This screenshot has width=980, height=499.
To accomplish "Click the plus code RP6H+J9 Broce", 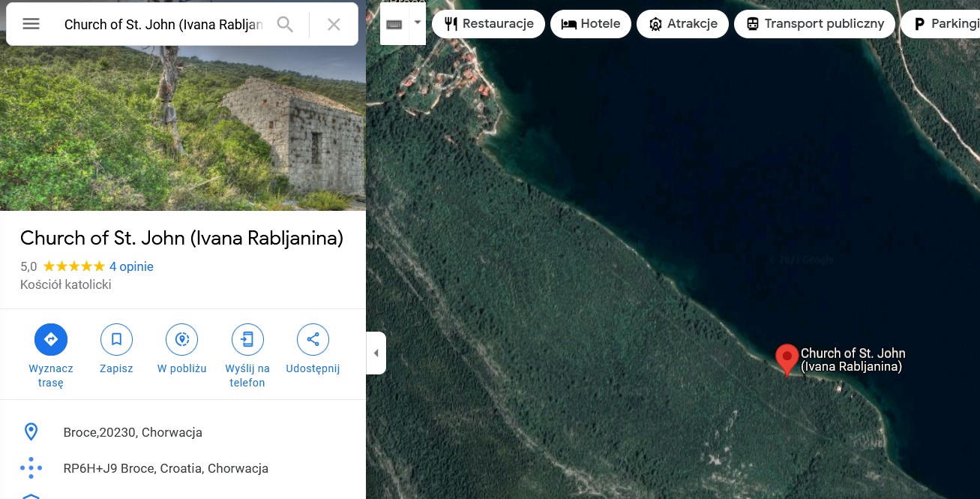I will click(x=166, y=468).
